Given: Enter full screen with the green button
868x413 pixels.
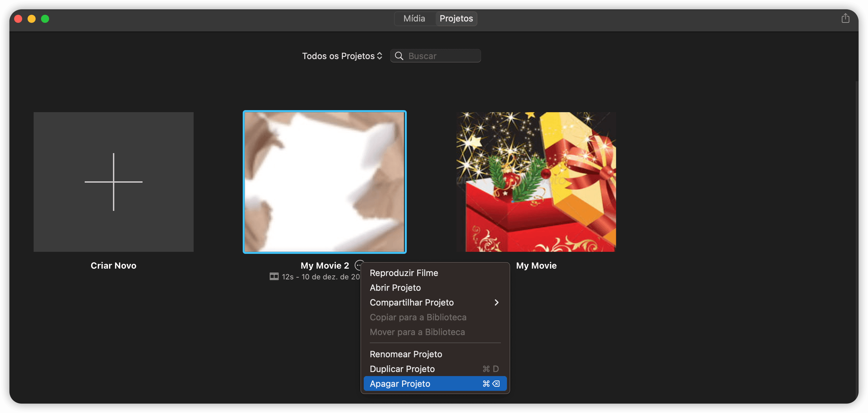Looking at the screenshot, I should coord(45,19).
